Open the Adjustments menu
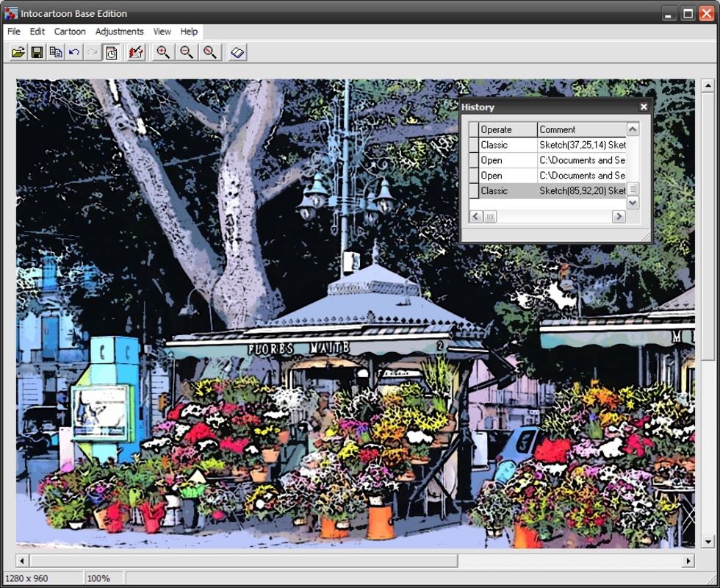The width and height of the screenshot is (720, 588). pyautogui.click(x=119, y=31)
